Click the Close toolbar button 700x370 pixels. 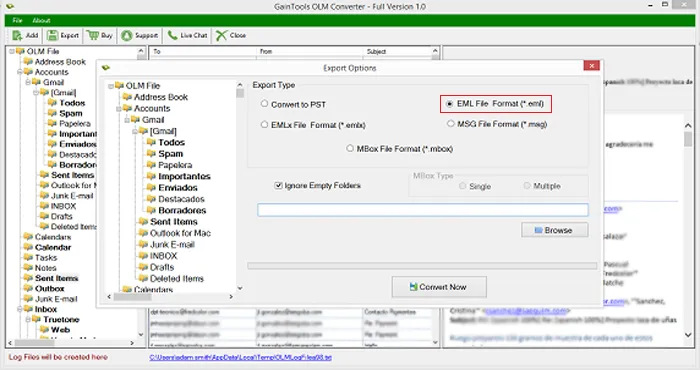tap(231, 35)
